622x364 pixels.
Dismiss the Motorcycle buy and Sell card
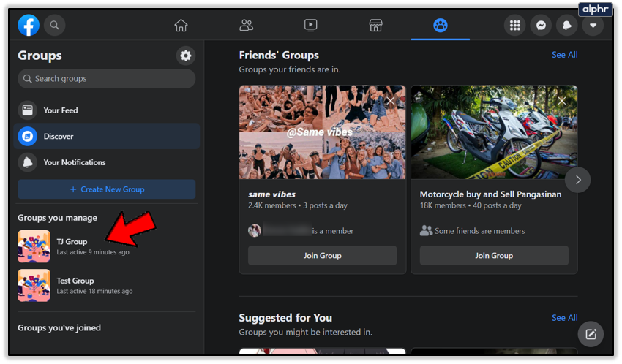[x=562, y=101]
